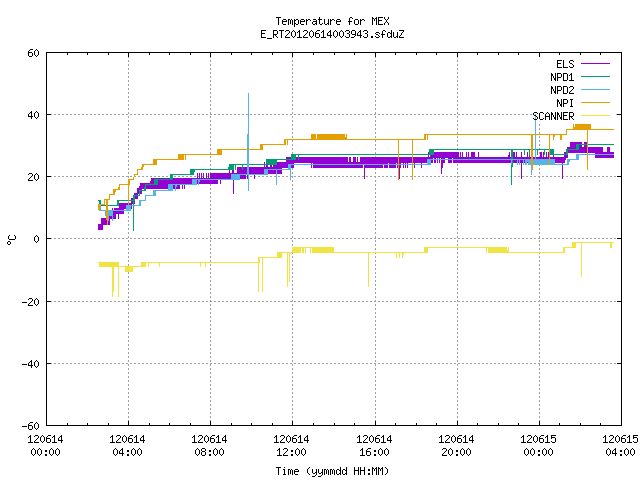The width and height of the screenshot is (640, 480).
Task: Click the °C y-axis unit label
Action: pyautogui.click(x=11, y=240)
